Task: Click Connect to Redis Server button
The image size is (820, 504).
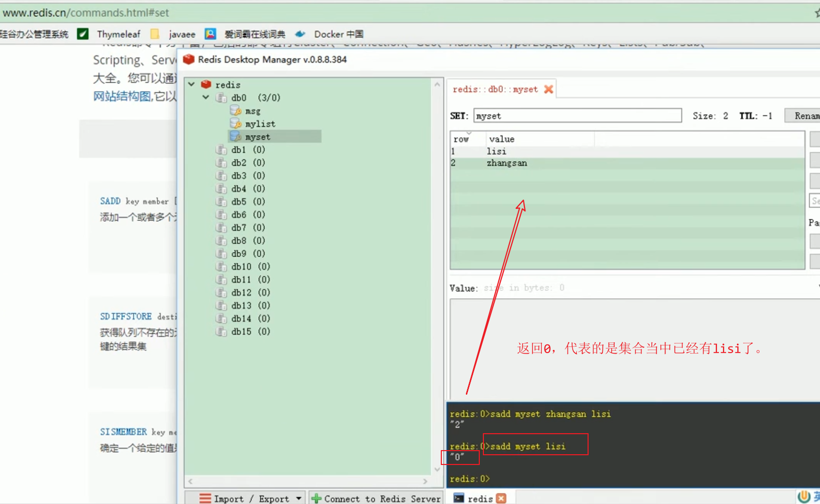Action: click(376, 498)
